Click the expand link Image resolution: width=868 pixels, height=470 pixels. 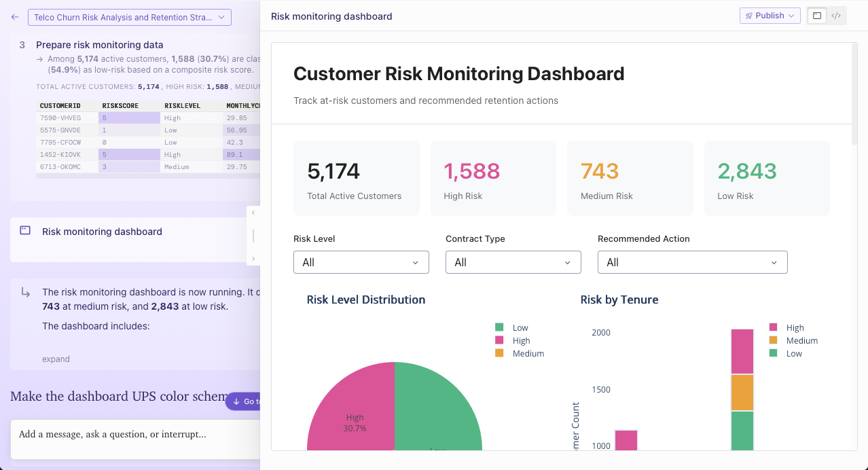[x=56, y=359]
